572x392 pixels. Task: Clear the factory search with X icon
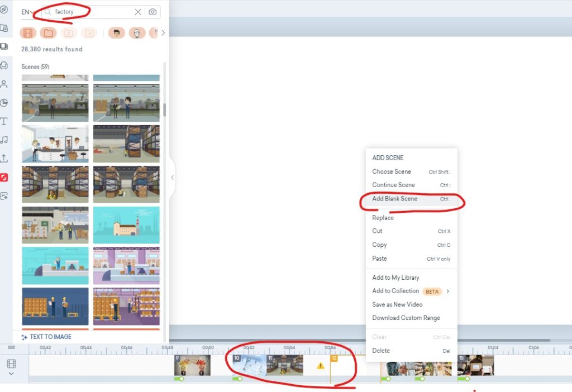(x=138, y=12)
